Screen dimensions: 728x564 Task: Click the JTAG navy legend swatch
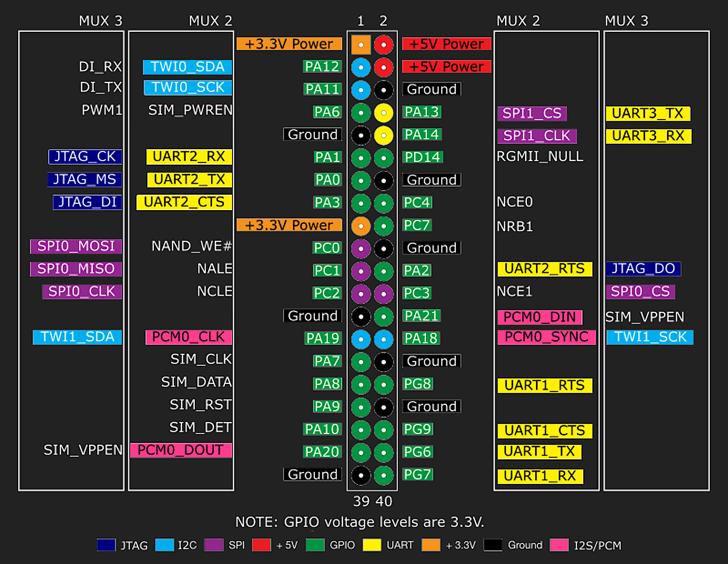click(106, 545)
